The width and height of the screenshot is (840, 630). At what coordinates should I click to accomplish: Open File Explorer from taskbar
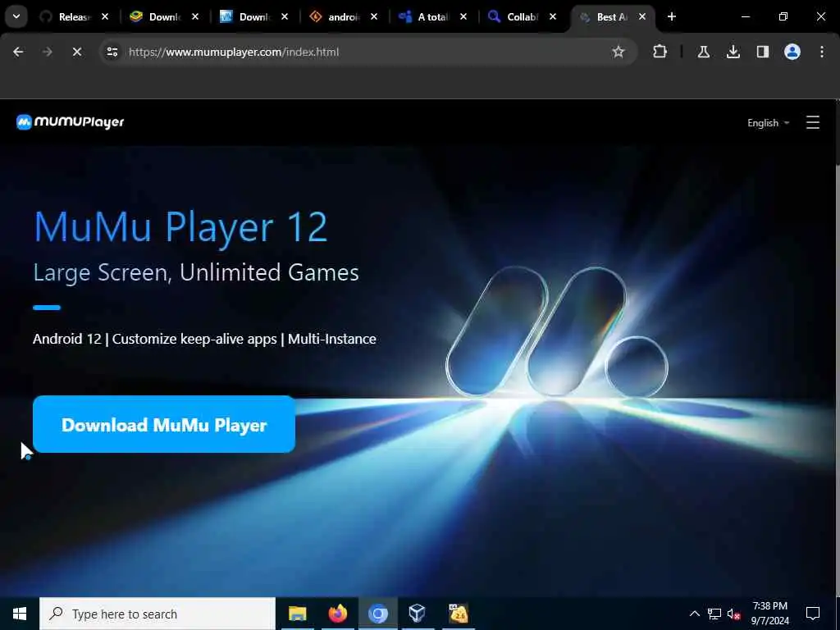(x=297, y=614)
